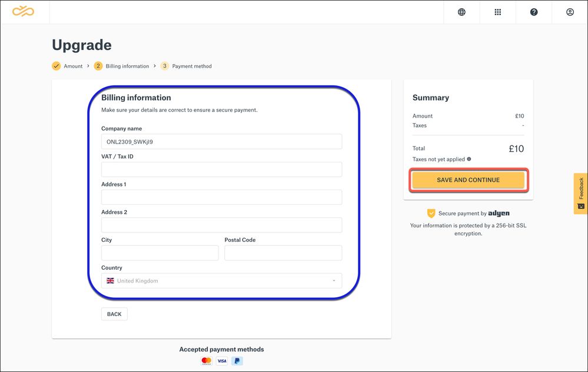This screenshot has width=588, height=372.
Task: Open the language globe menu
Action: tap(461, 12)
